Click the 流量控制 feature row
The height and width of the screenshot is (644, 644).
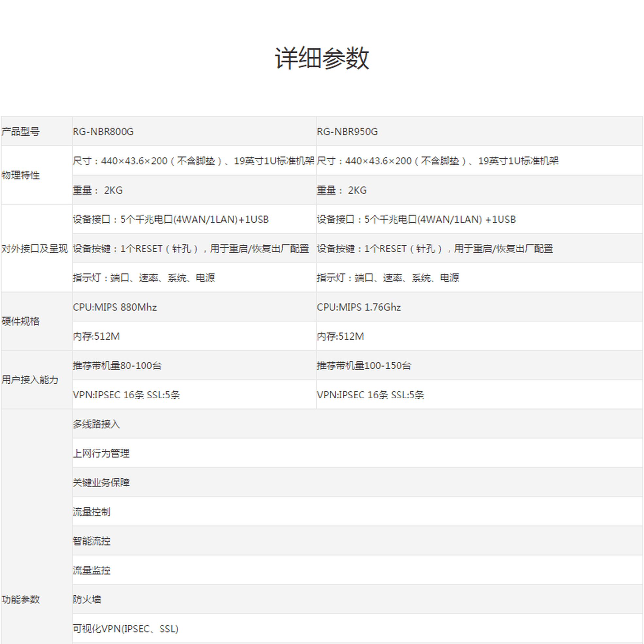tap(358, 512)
